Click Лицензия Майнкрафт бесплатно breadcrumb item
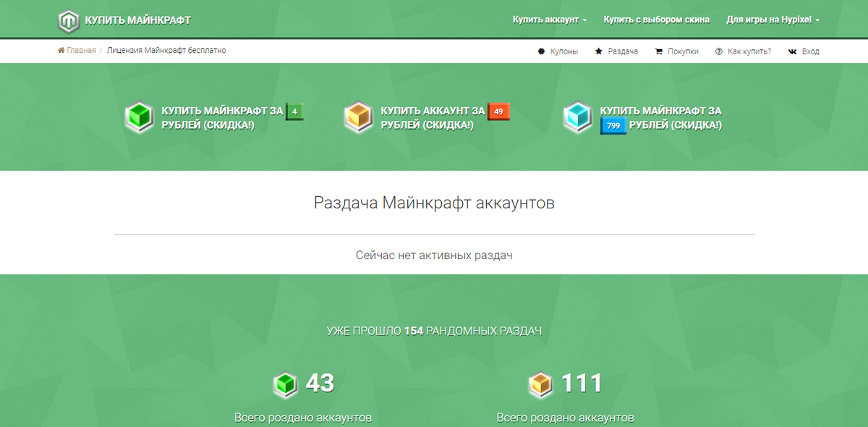The height and width of the screenshot is (427, 868). (166, 51)
